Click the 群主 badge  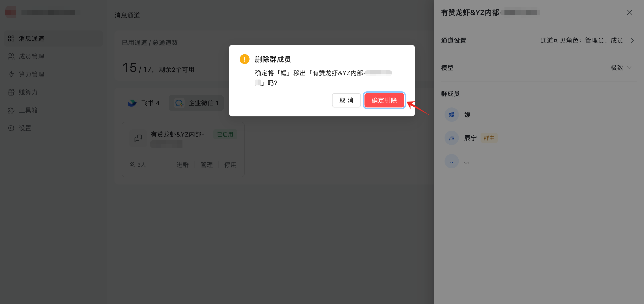click(489, 138)
